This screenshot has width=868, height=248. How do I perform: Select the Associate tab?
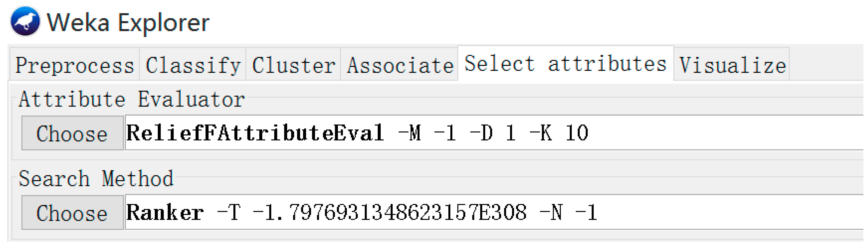[400, 65]
